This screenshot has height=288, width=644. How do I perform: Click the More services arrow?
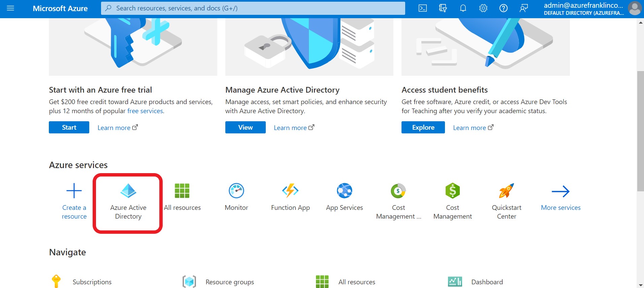(x=561, y=191)
